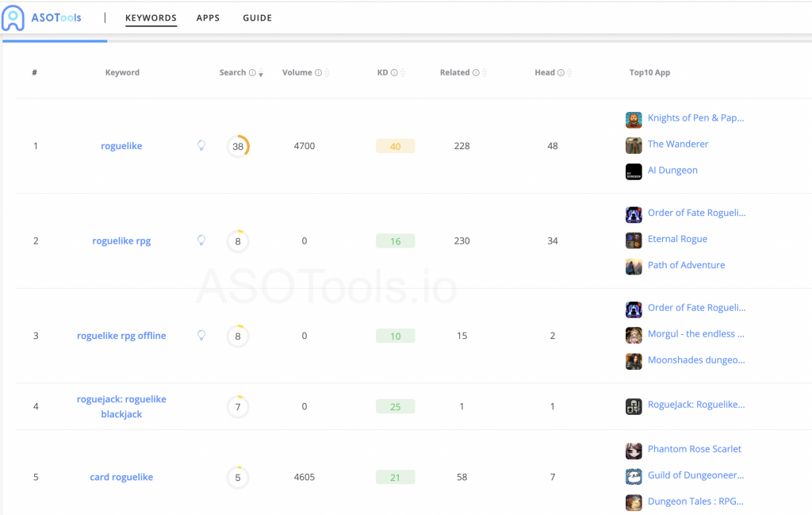Viewport: 812px width, 515px height.
Task: Open Morgul - the endless ... app link
Action: tap(696, 333)
